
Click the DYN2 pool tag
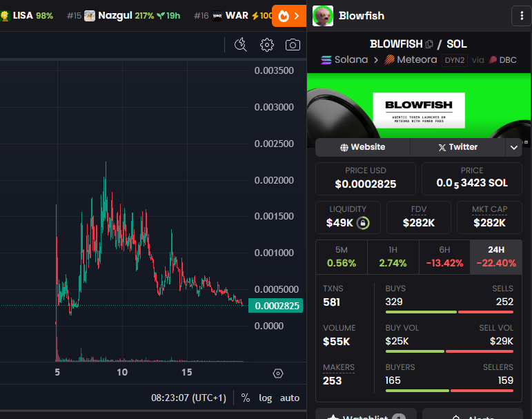pos(454,60)
